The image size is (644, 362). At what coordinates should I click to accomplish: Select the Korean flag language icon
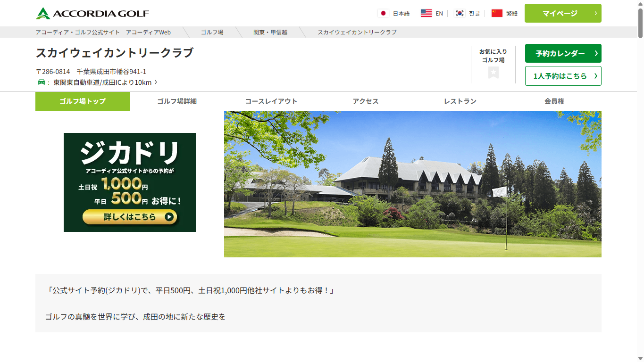(460, 13)
